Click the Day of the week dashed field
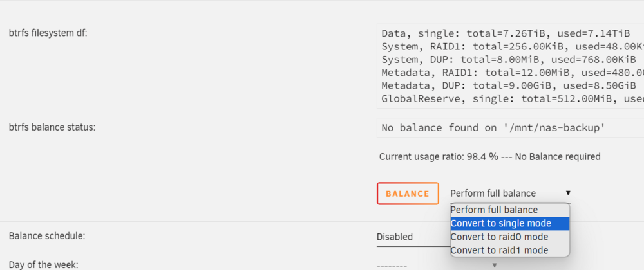644x270 pixels. click(x=437, y=265)
